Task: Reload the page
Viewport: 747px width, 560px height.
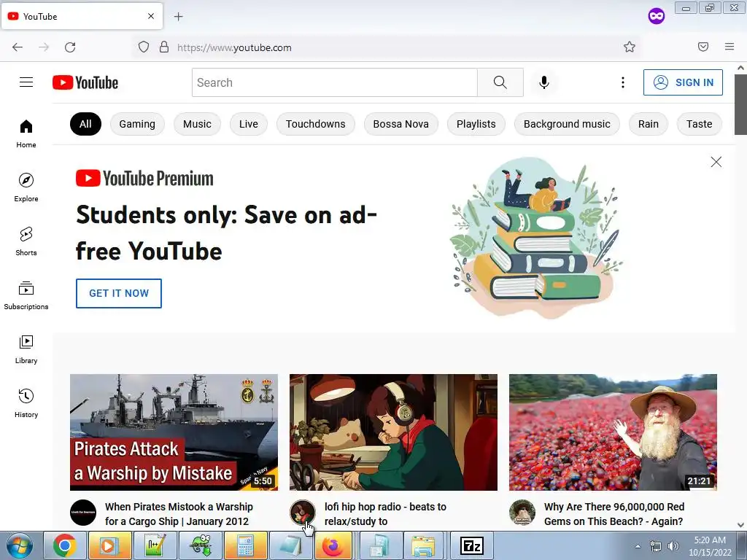Action: (70, 47)
